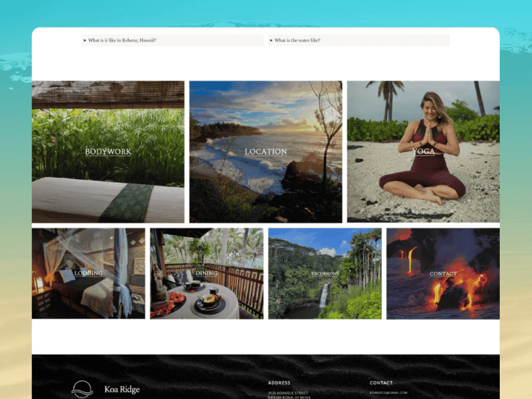532x399 pixels.
Task: Open the Yoga page link
Action: point(423,151)
